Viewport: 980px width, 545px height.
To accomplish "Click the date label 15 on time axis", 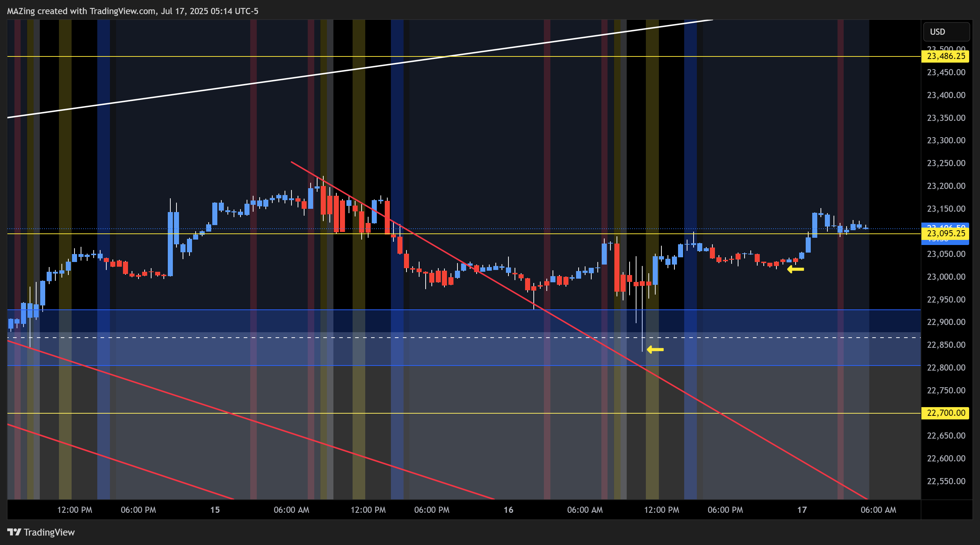I will point(215,510).
